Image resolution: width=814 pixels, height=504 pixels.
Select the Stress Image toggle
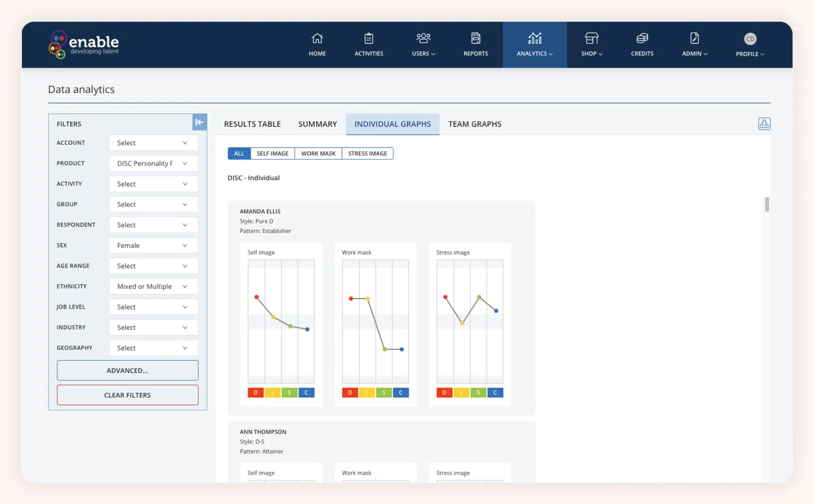tap(367, 154)
